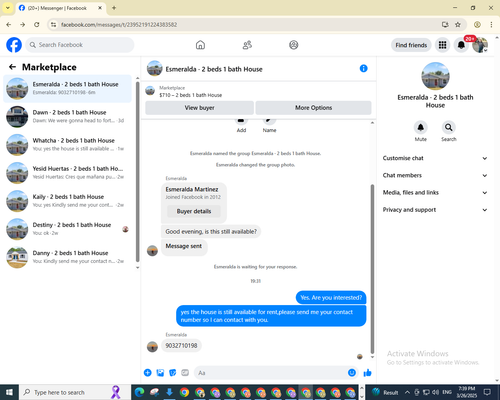
Task: Show hidden system tray icons
Action: 407,392
